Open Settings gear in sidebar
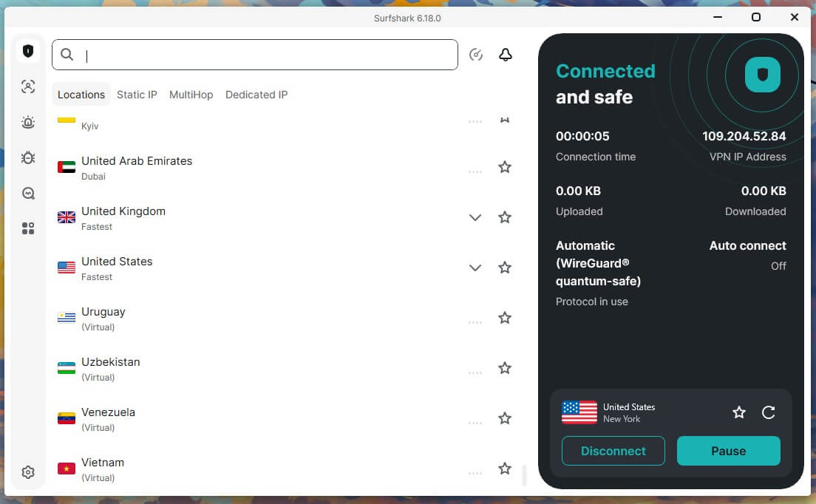This screenshot has height=504, width=816. pos(28,472)
